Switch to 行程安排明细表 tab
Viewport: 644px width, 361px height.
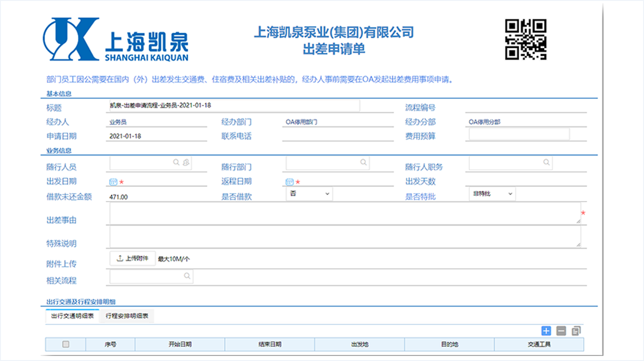(x=127, y=316)
